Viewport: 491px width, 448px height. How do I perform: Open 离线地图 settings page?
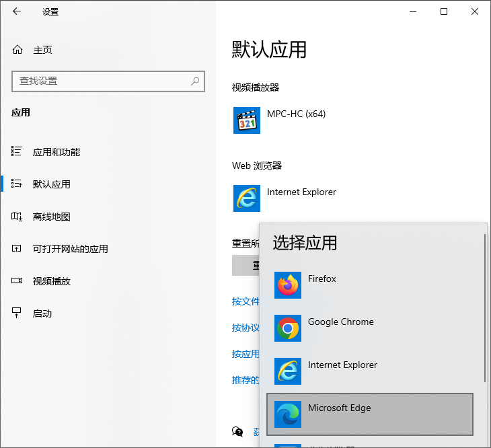coord(51,217)
